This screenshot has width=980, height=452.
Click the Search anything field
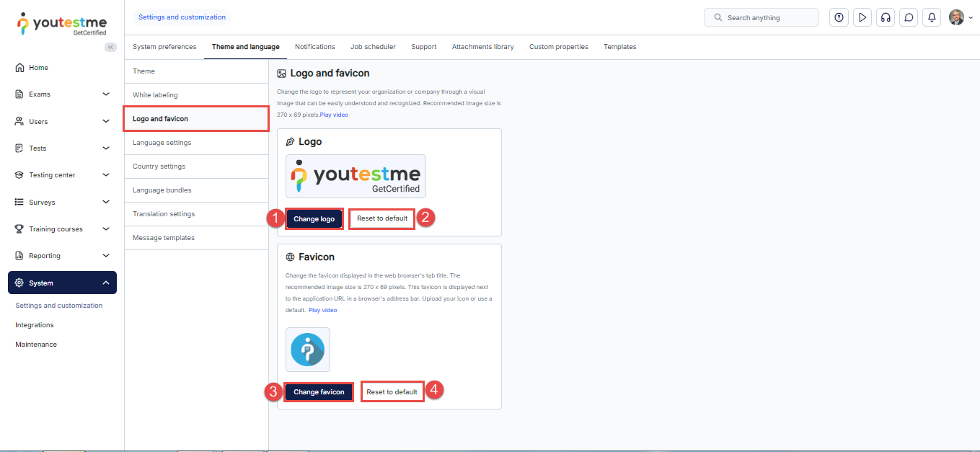point(762,17)
